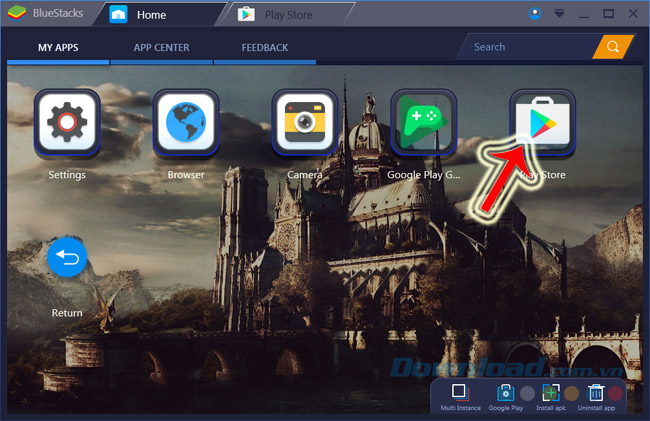Click the Uninstall app trash icon
Screen dimensions: 650x421
tap(596, 392)
